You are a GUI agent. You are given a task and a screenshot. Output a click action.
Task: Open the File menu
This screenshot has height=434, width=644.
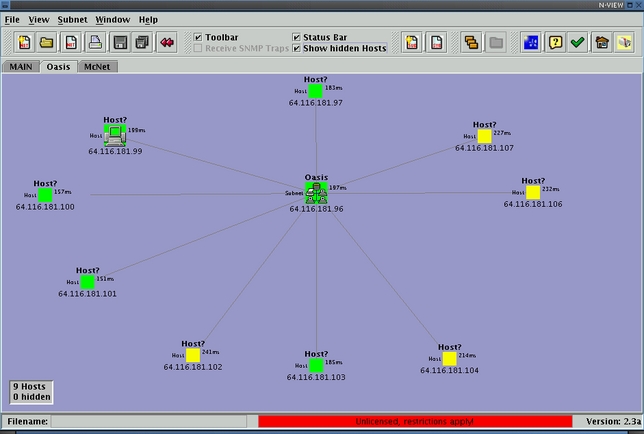click(12, 19)
